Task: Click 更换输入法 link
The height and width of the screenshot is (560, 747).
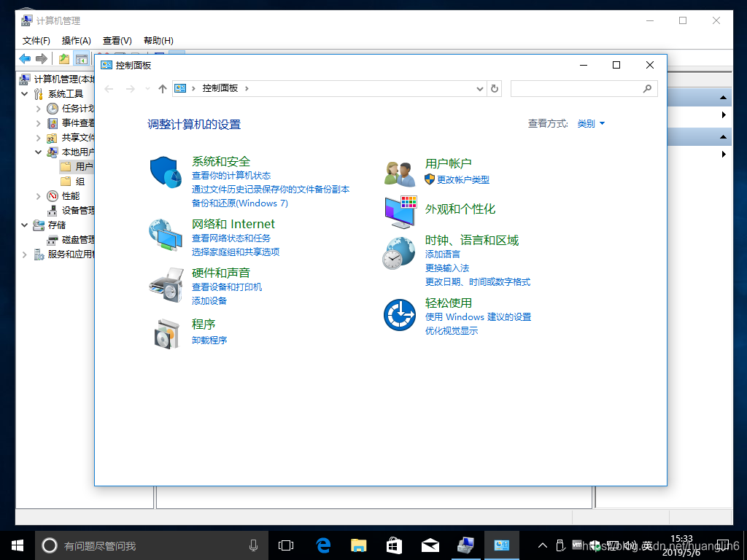Action: point(447,268)
